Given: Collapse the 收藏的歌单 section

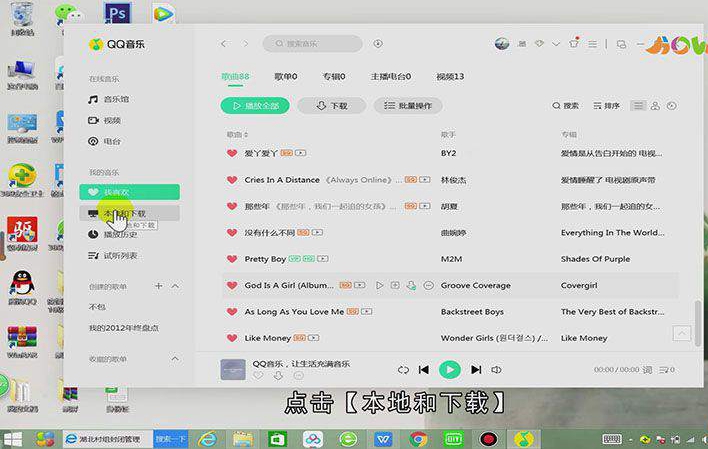Looking at the screenshot, I should (175, 359).
